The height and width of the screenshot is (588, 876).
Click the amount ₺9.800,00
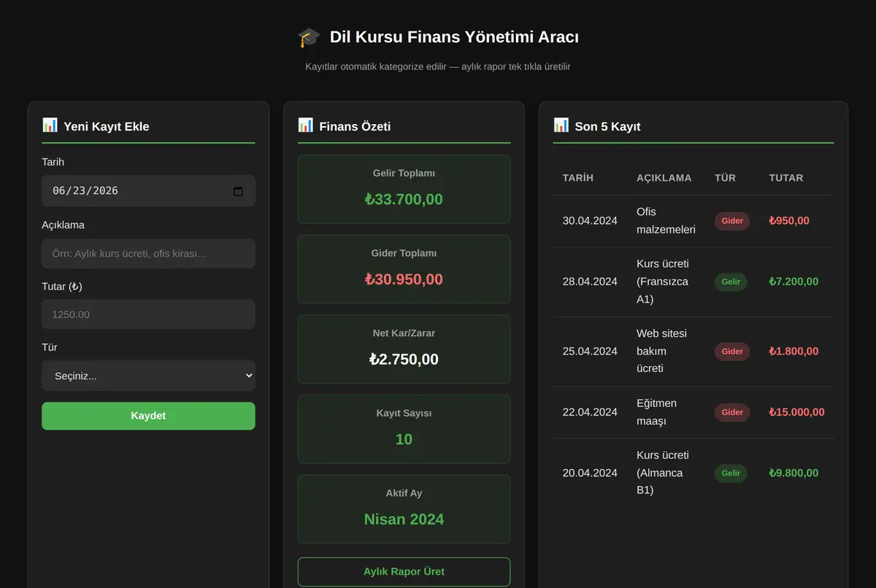coord(794,473)
